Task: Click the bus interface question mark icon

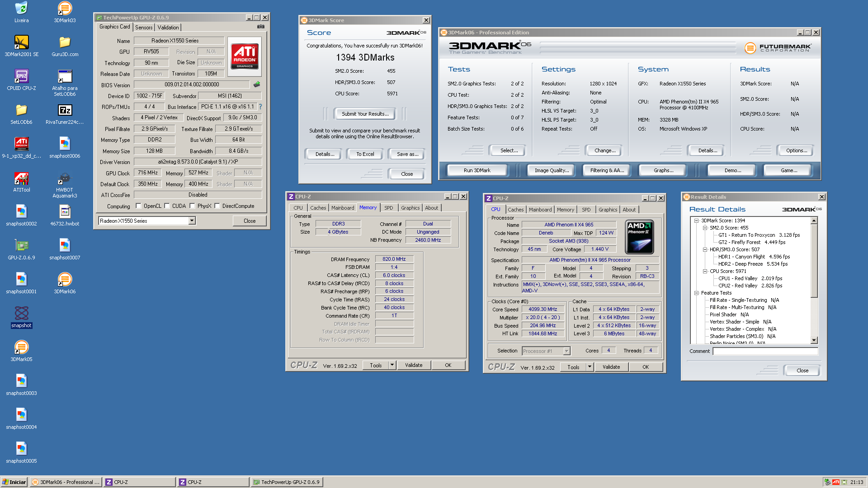Action: point(260,107)
